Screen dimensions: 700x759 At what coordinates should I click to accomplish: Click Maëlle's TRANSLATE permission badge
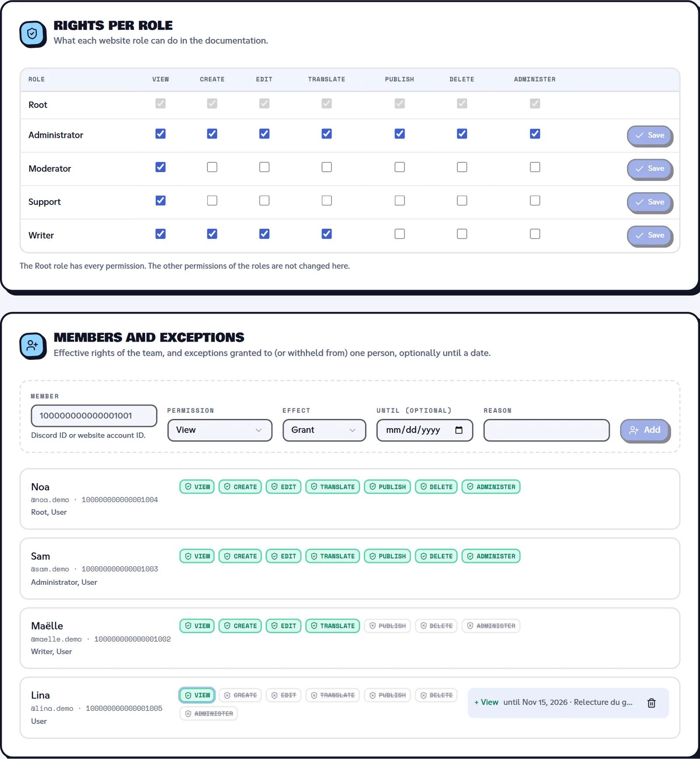pyautogui.click(x=332, y=626)
